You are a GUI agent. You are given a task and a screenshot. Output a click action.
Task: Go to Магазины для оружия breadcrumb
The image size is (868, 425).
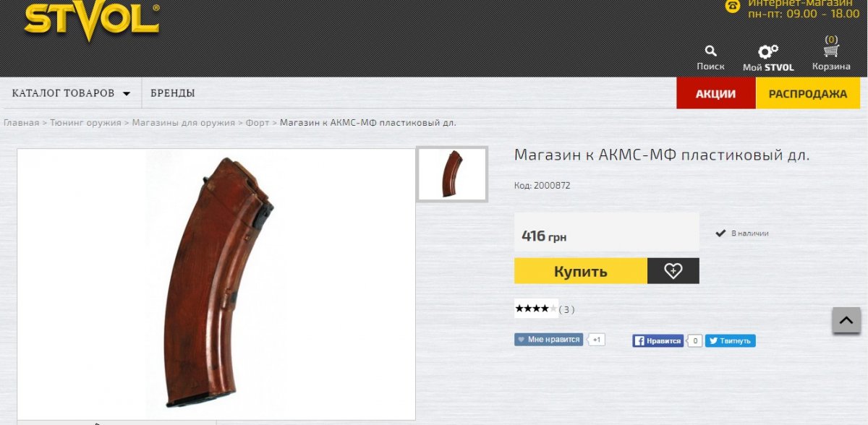point(184,122)
